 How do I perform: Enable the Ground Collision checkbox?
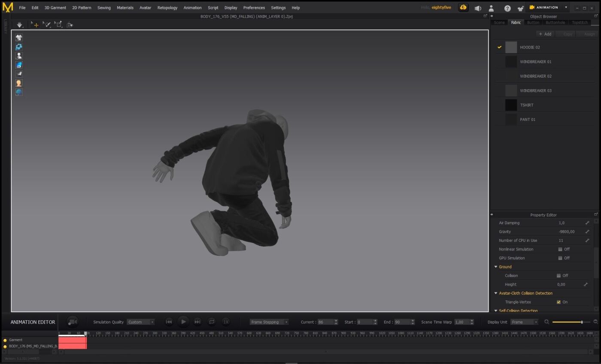point(559,276)
